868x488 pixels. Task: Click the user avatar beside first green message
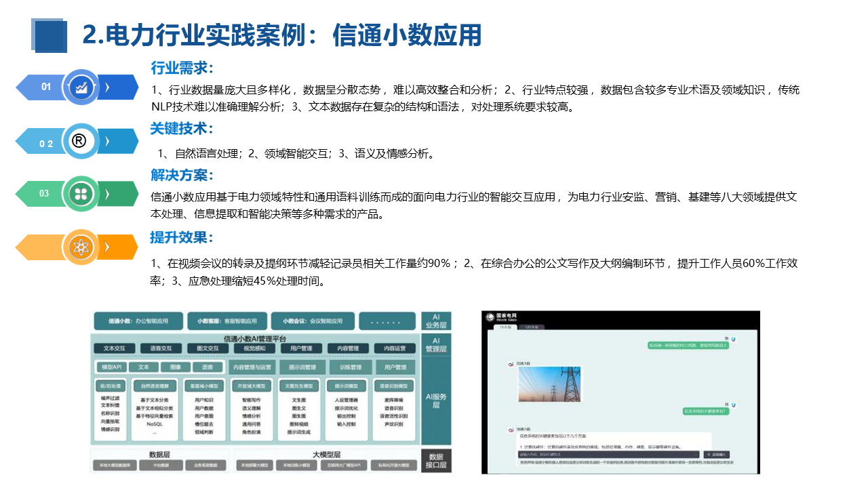click(734, 338)
